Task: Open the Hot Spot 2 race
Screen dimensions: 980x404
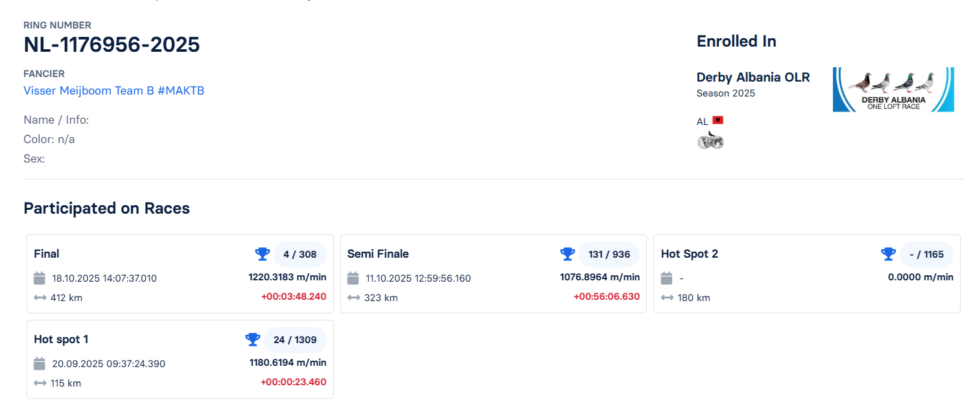Action: coord(690,254)
